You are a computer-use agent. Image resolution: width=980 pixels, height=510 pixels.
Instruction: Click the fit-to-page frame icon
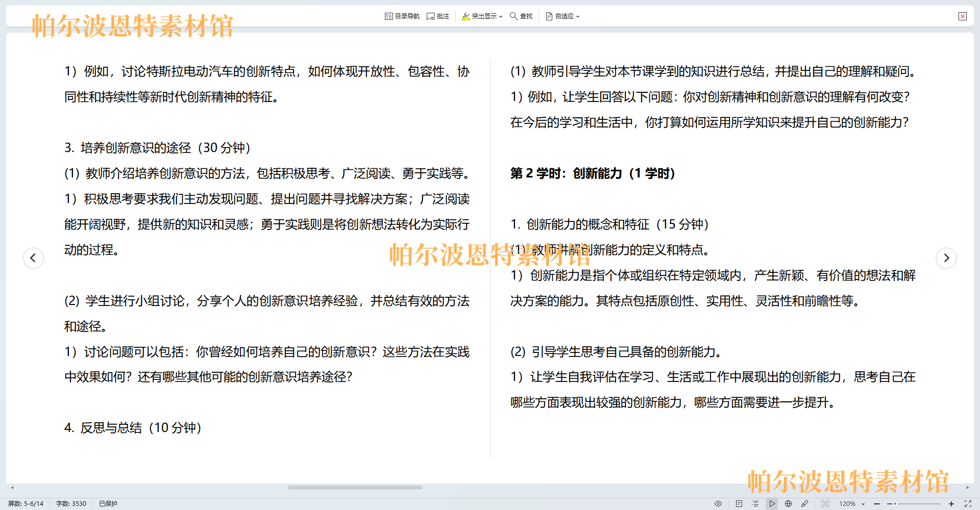pos(825,503)
